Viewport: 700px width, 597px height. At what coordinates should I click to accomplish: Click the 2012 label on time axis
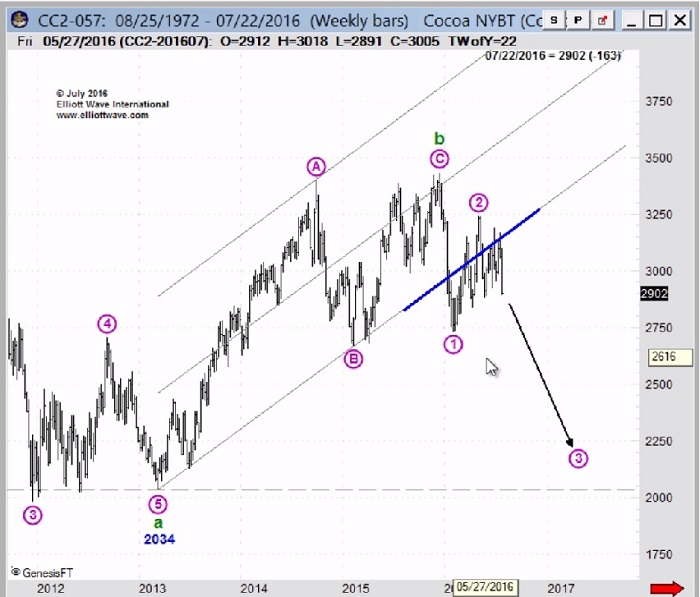(x=50, y=589)
